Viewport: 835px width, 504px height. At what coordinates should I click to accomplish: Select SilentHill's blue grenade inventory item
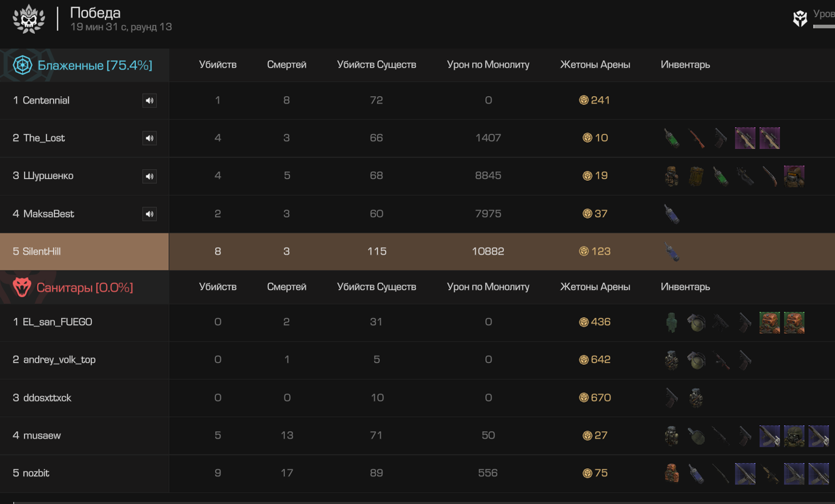click(672, 252)
